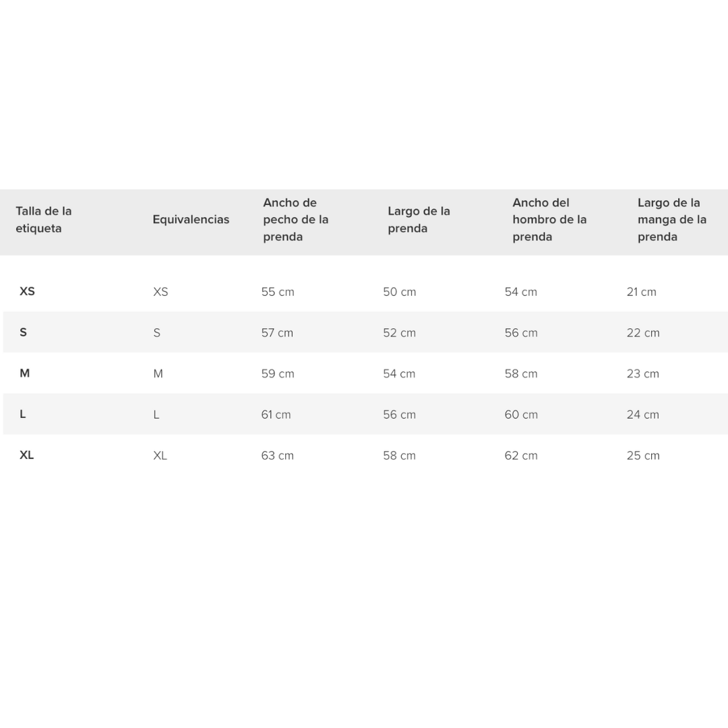Select the 60 cm shoulder width cell
Viewport: 728px width, 728px height.
521,415
